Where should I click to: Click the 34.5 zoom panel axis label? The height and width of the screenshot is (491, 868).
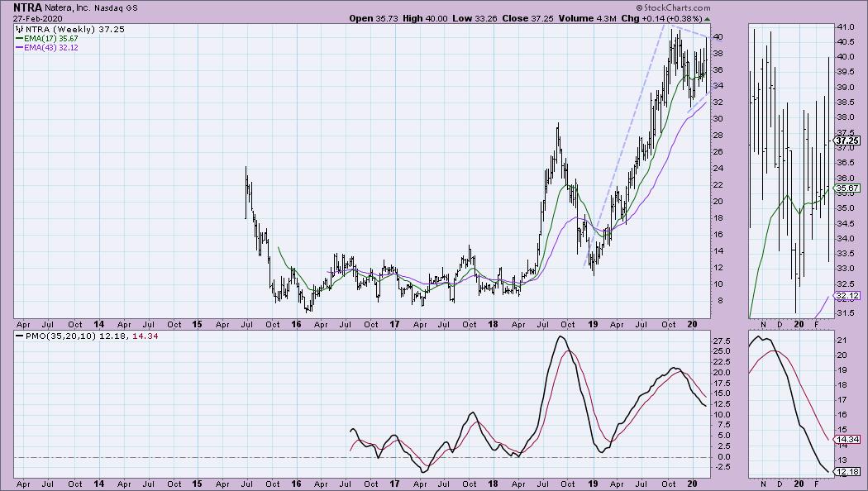click(846, 224)
